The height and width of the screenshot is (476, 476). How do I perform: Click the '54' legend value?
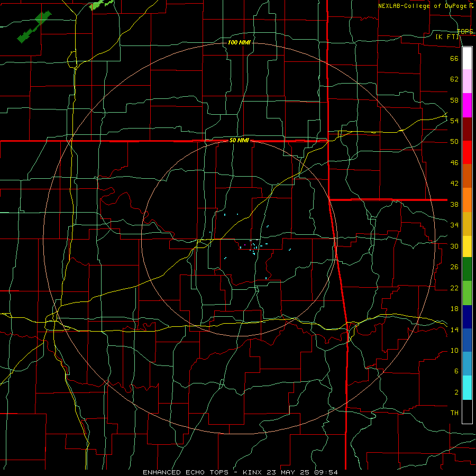(x=454, y=121)
